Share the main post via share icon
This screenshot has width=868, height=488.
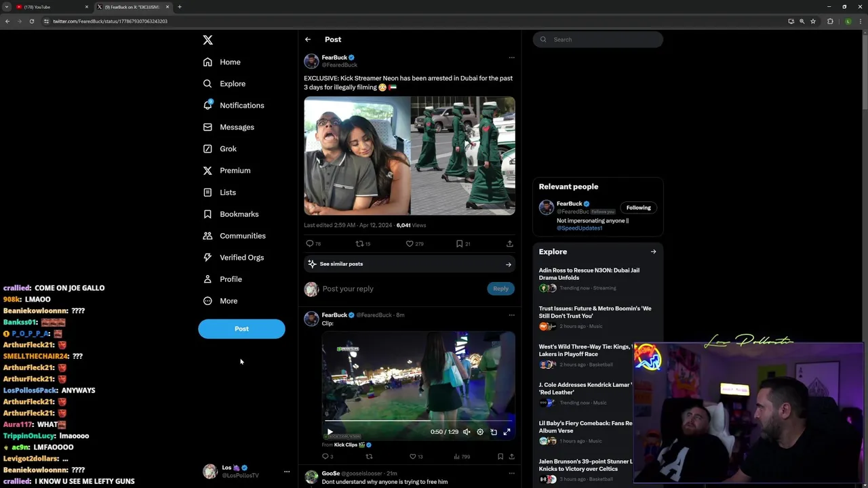tap(509, 243)
